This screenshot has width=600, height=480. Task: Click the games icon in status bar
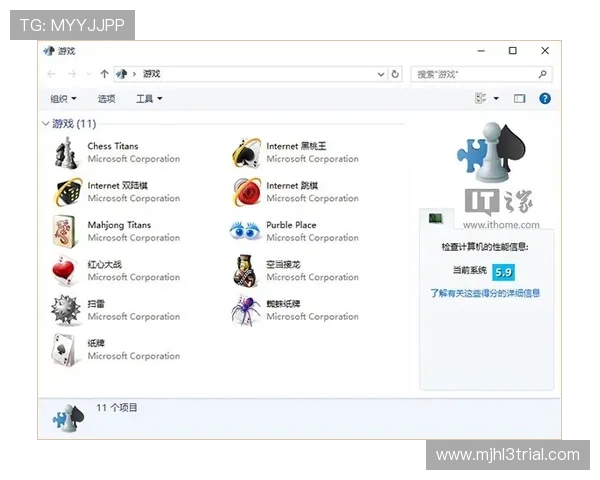click(x=68, y=419)
